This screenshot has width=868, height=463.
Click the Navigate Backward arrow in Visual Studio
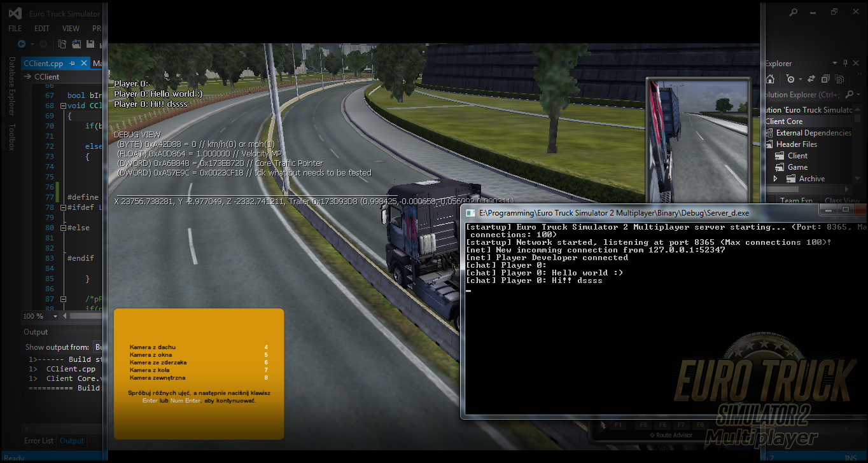22,44
